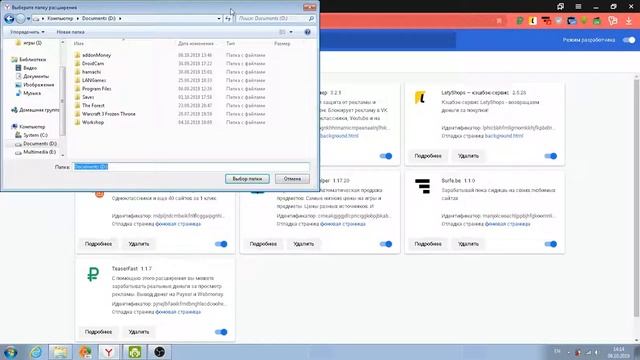Screen dimensions: 640x360
Task: Click the green ruble extension icon in toolbar
Action: click(x=520, y=21)
